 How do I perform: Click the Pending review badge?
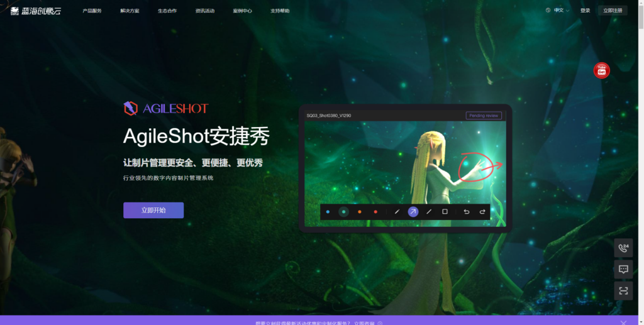point(484,115)
